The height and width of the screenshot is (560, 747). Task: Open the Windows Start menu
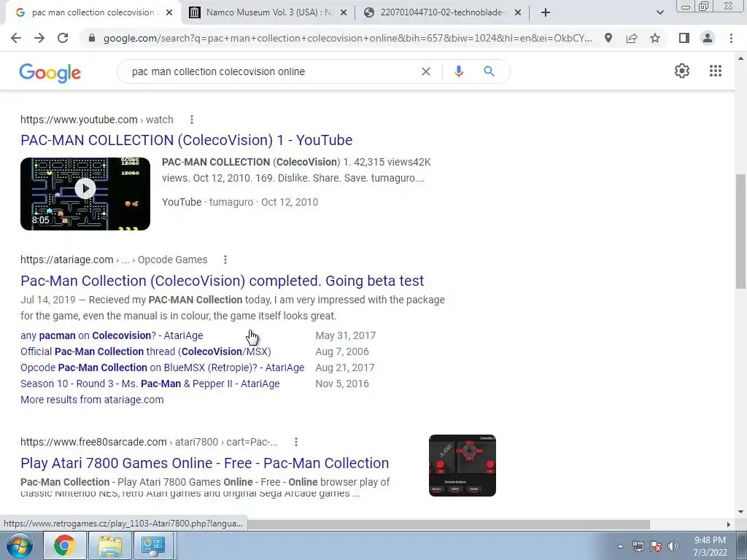(19, 545)
